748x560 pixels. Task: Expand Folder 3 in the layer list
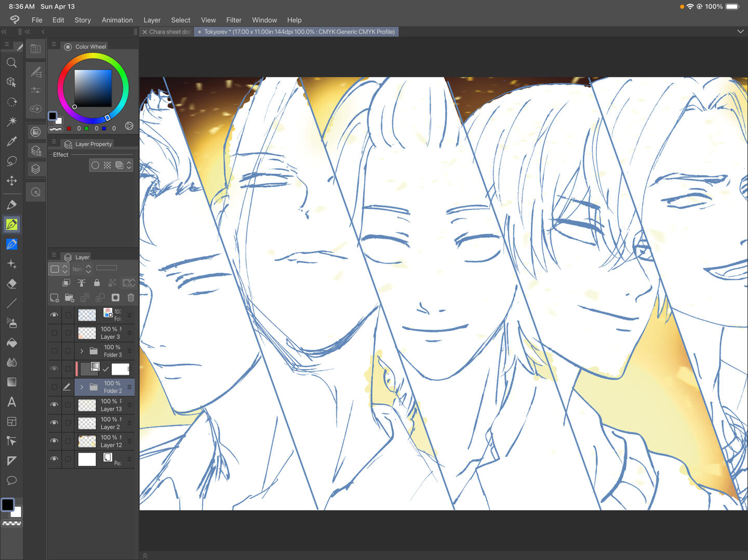click(82, 351)
